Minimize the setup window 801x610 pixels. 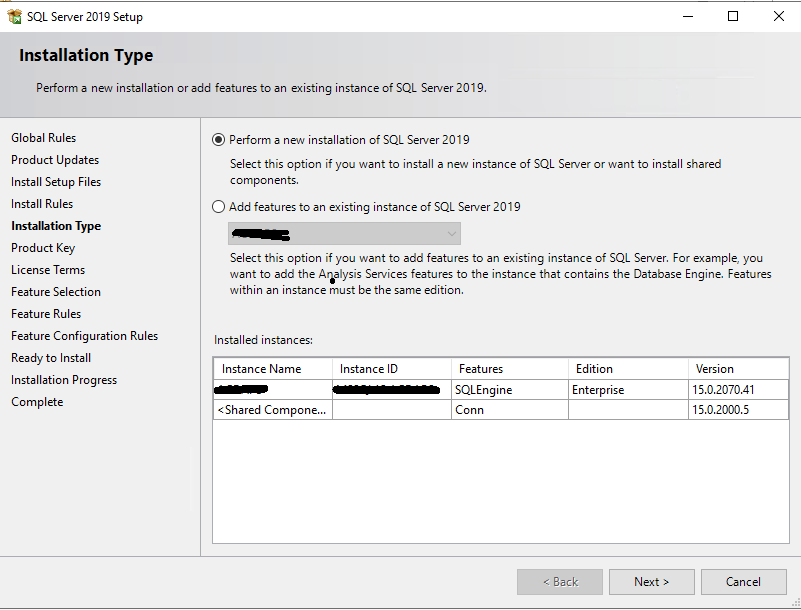coord(687,16)
